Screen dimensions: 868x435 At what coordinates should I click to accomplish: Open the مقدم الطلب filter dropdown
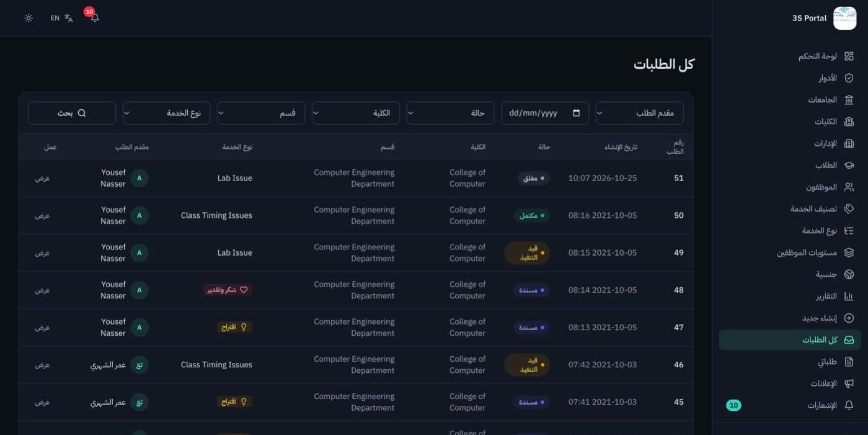639,113
